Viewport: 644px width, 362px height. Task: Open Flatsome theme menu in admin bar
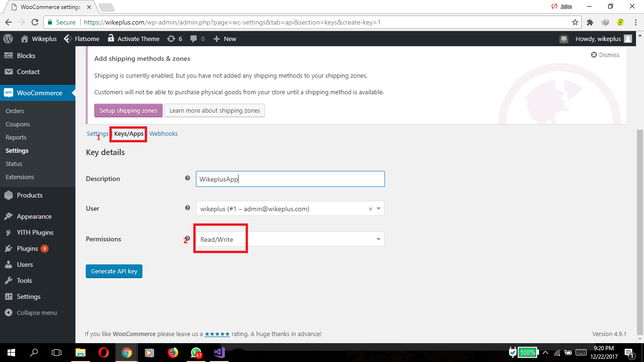click(81, 39)
